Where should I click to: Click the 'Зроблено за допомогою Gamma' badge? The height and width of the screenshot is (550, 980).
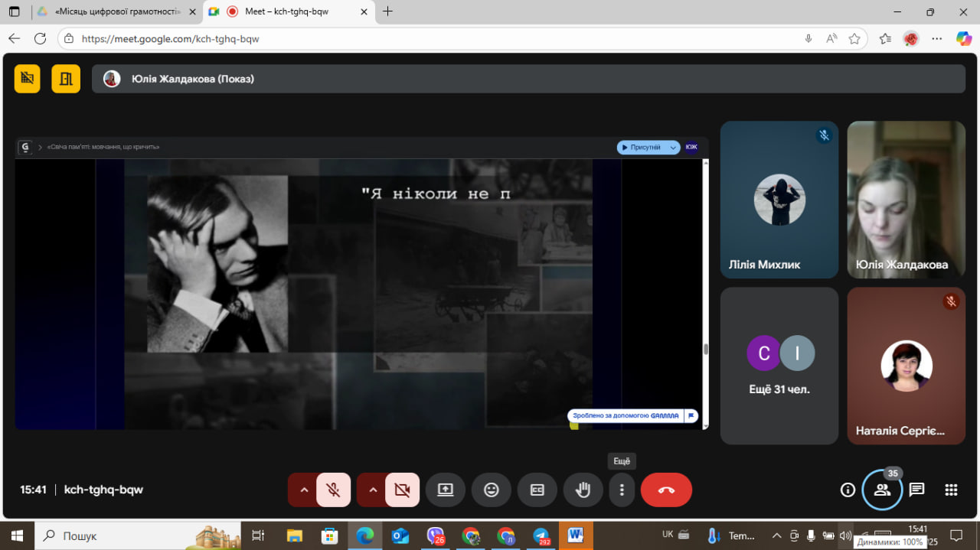click(x=628, y=416)
